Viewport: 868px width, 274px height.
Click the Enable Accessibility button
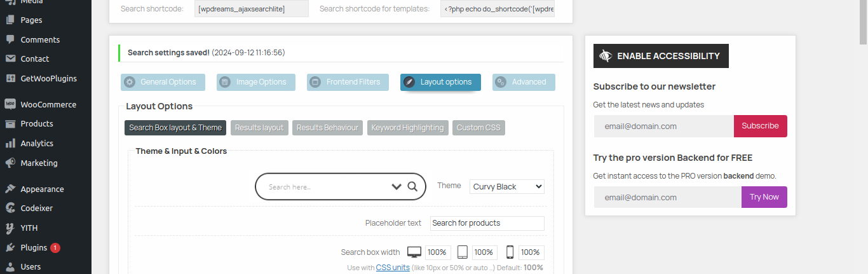point(661,56)
